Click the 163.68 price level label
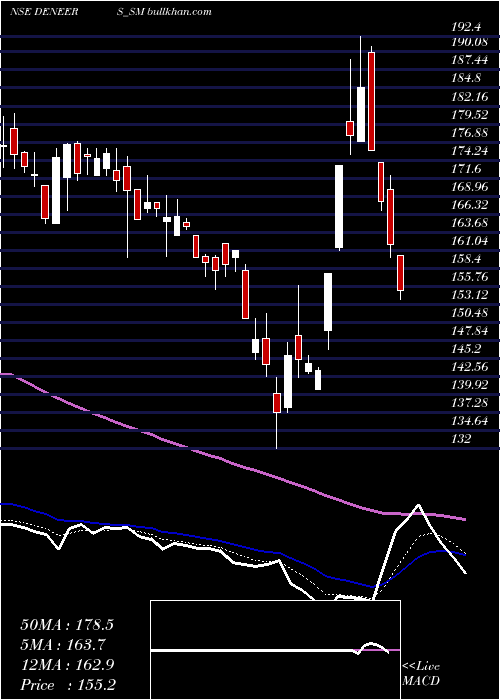500x700 pixels. [x=468, y=223]
